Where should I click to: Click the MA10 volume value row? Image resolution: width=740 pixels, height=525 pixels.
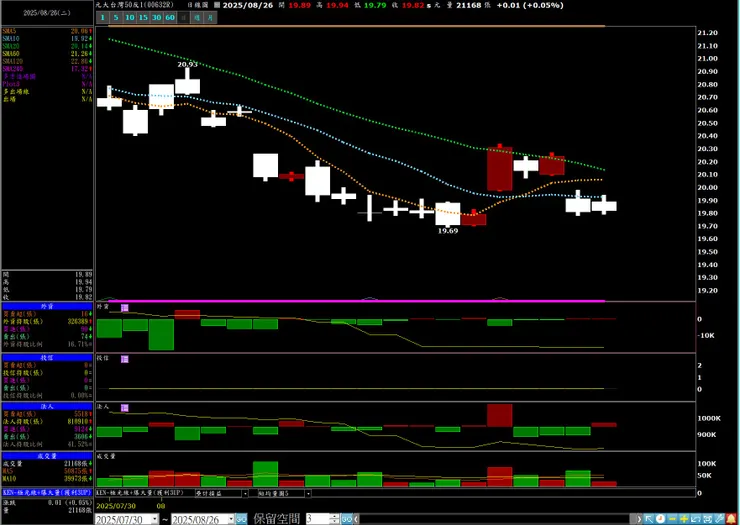(x=47, y=479)
